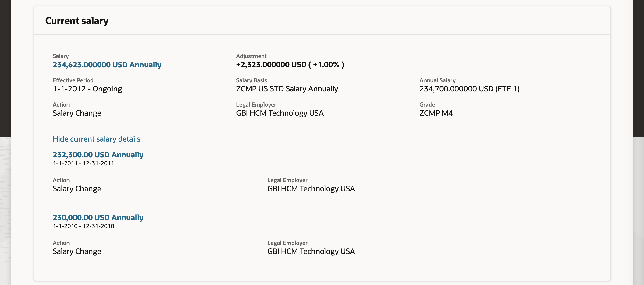Click the 1-1-2010 - 12-31-2010 date range

[x=83, y=226]
